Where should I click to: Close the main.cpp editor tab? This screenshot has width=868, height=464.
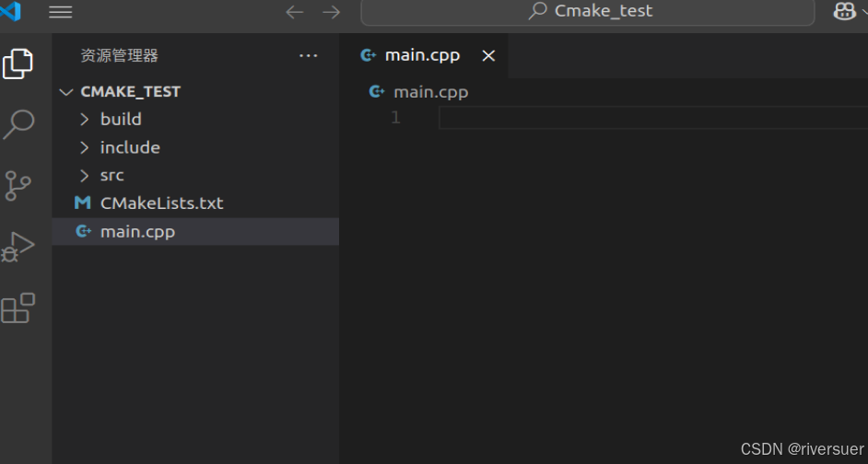(488, 56)
